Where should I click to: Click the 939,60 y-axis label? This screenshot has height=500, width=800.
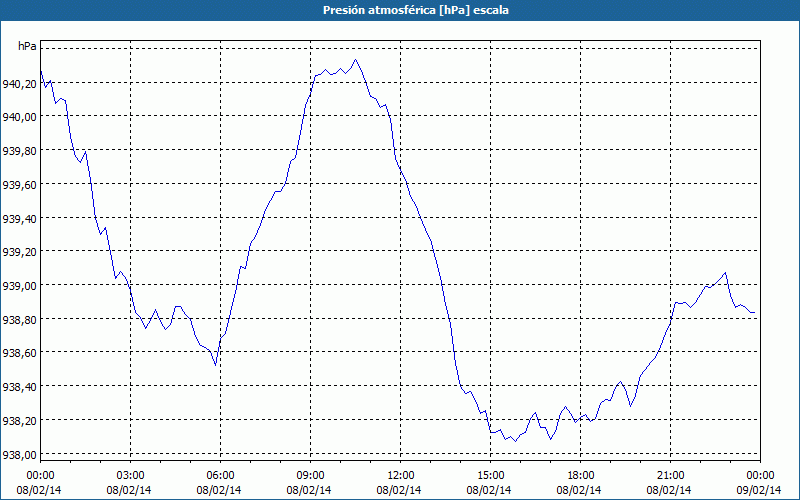(20, 185)
